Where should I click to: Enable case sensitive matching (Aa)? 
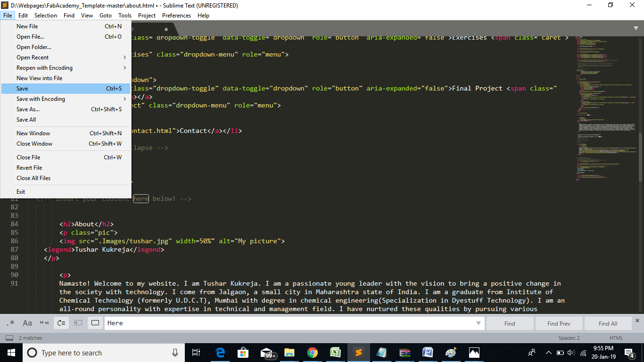pos(27,323)
